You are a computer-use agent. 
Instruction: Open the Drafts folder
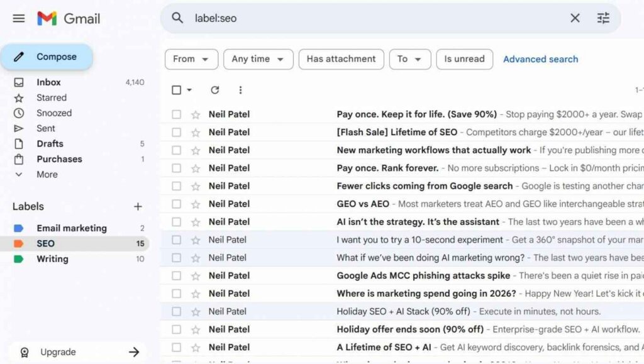click(50, 143)
